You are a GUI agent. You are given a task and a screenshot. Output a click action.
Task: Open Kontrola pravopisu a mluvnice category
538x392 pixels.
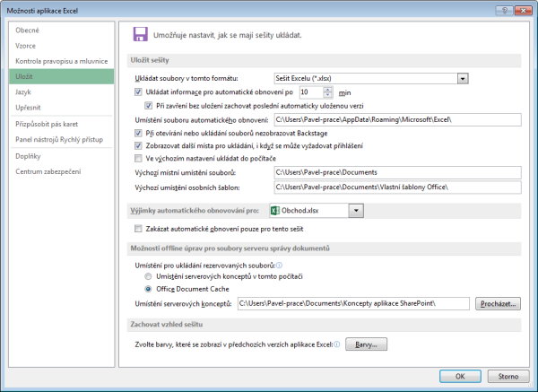coord(62,61)
